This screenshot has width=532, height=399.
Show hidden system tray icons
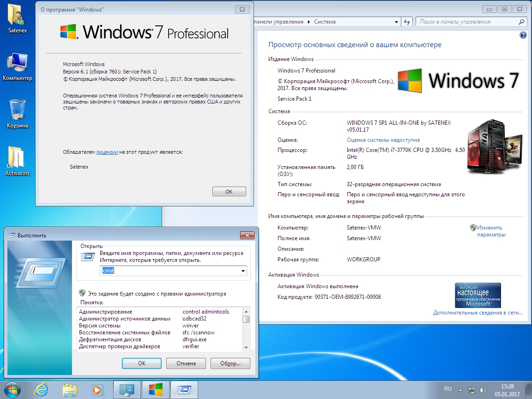click(460, 389)
